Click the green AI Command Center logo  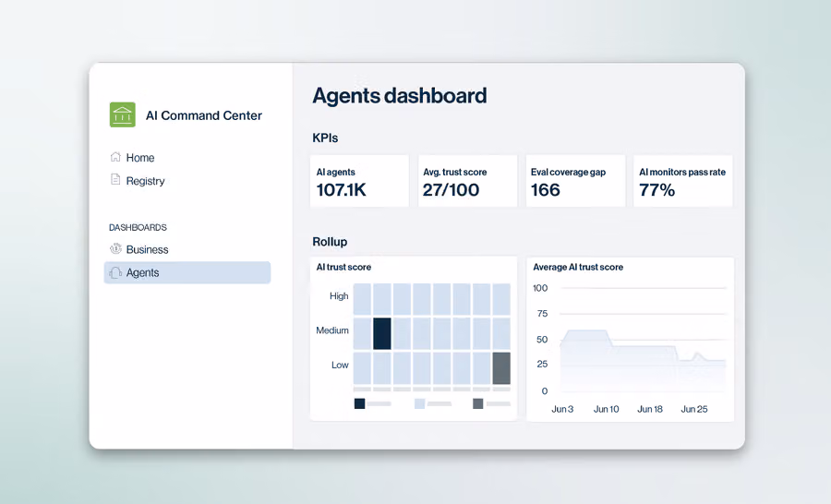[x=123, y=114]
